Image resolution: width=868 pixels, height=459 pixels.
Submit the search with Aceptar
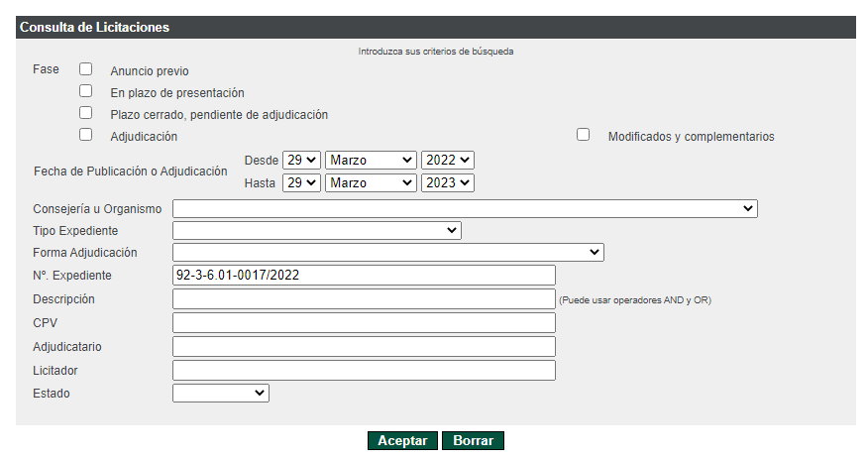[x=402, y=441]
